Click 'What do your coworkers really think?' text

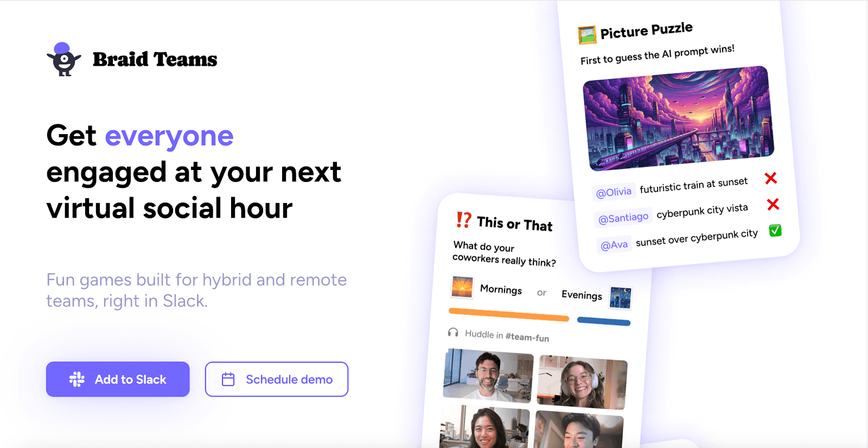[x=505, y=254]
